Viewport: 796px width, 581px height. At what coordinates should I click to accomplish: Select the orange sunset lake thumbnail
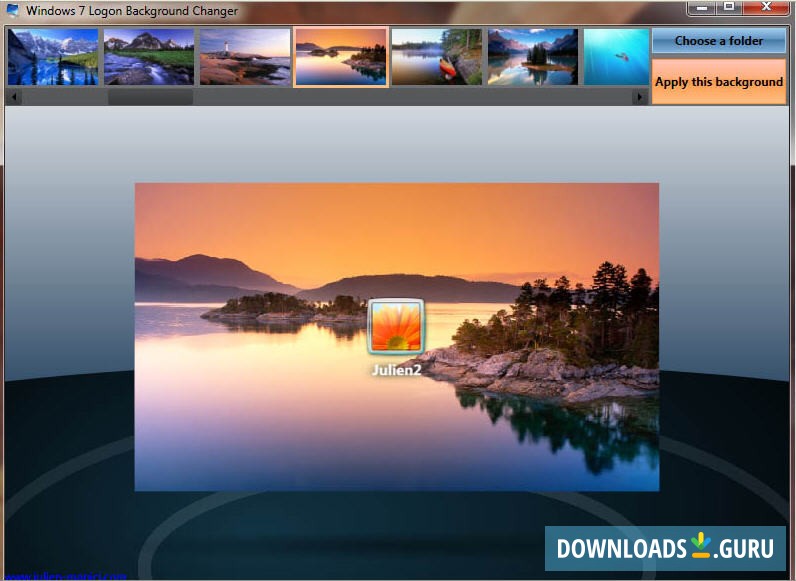tap(341, 57)
